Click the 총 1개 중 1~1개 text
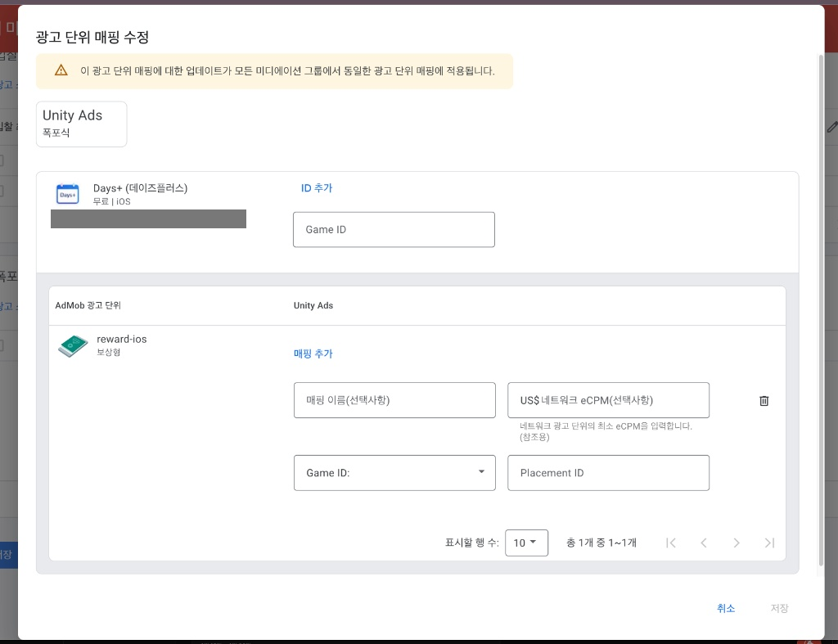 (601, 543)
